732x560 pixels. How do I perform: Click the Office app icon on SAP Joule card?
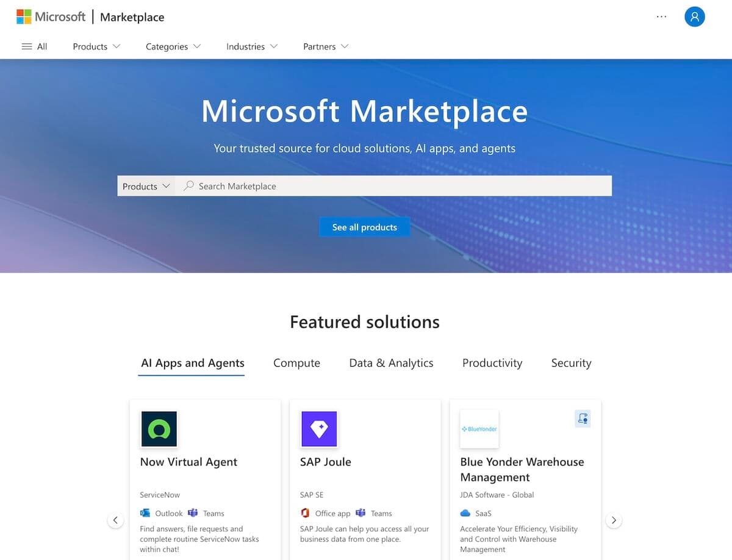tap(305, 513)
